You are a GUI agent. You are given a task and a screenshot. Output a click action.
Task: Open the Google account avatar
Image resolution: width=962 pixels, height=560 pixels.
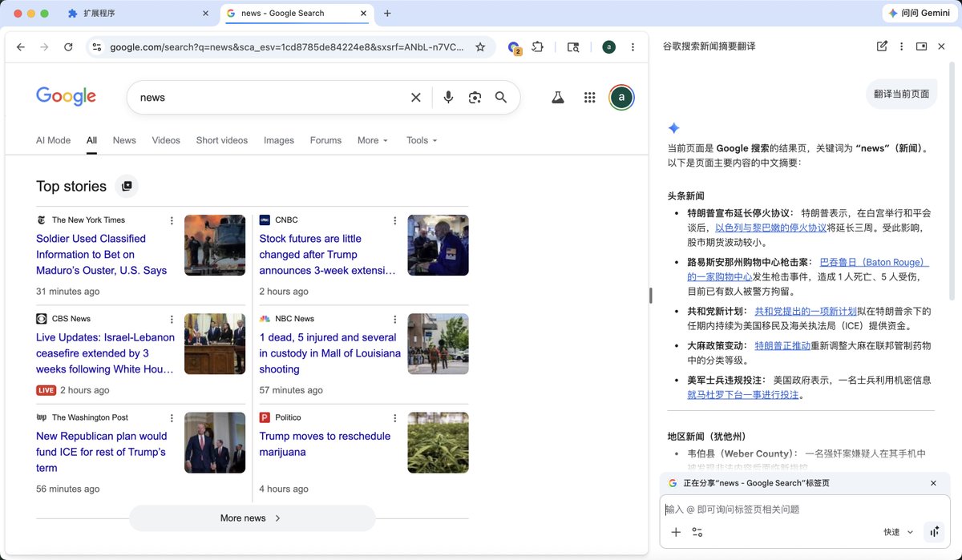(x=621, y=97)
